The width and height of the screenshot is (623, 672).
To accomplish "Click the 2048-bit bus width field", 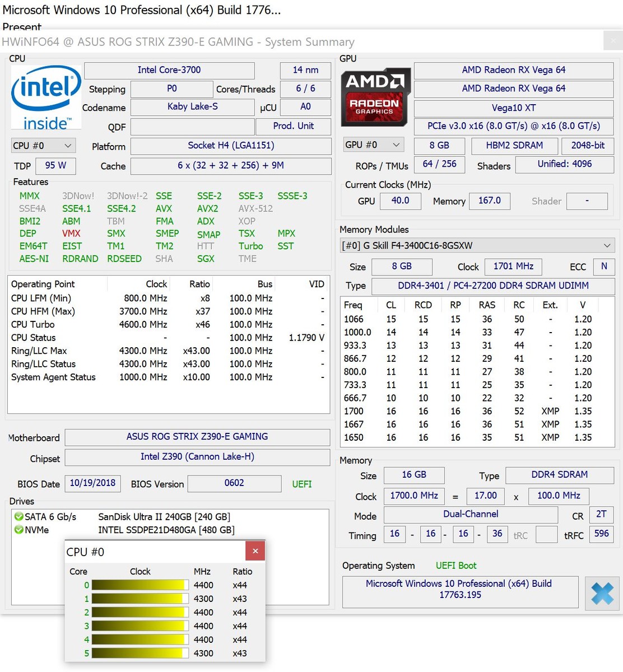I will click(x=588, y=146).
